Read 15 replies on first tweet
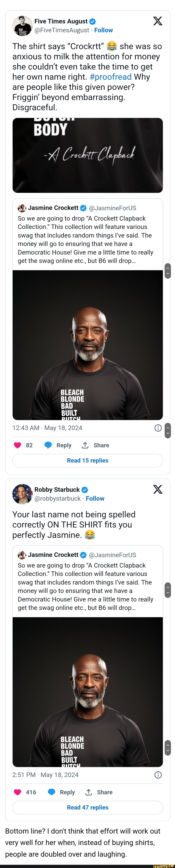The height and width of the screenshot is (868, 175). click(87, 460)
